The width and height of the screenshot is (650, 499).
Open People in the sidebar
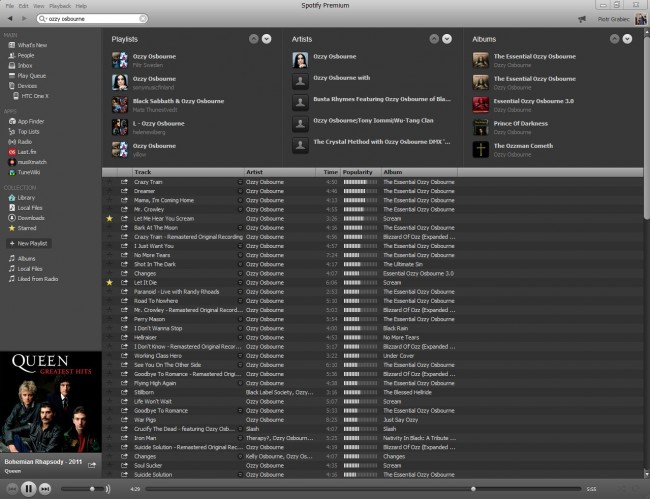click(22, 56)
